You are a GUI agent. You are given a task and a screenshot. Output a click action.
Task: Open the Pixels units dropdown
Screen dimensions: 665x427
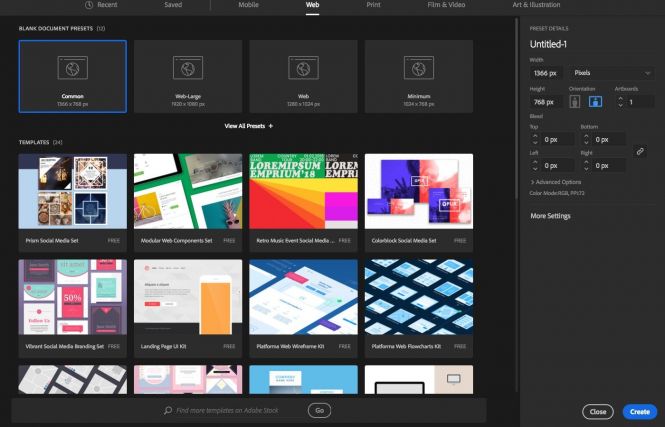pyautogui.click(x=611, y=73)
